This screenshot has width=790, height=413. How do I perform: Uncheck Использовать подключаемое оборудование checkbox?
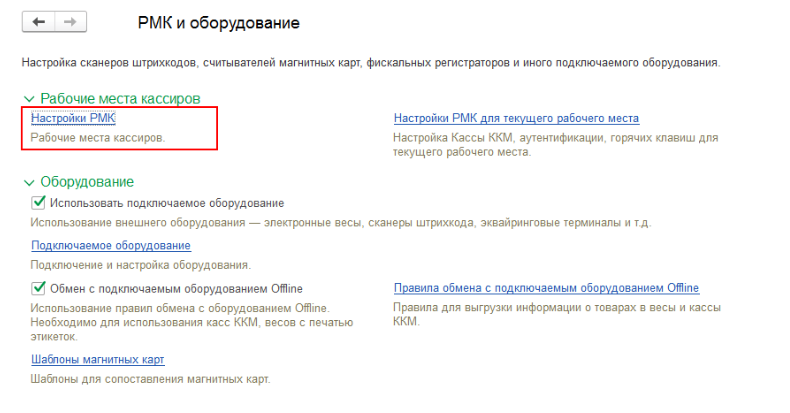[39, 203]
